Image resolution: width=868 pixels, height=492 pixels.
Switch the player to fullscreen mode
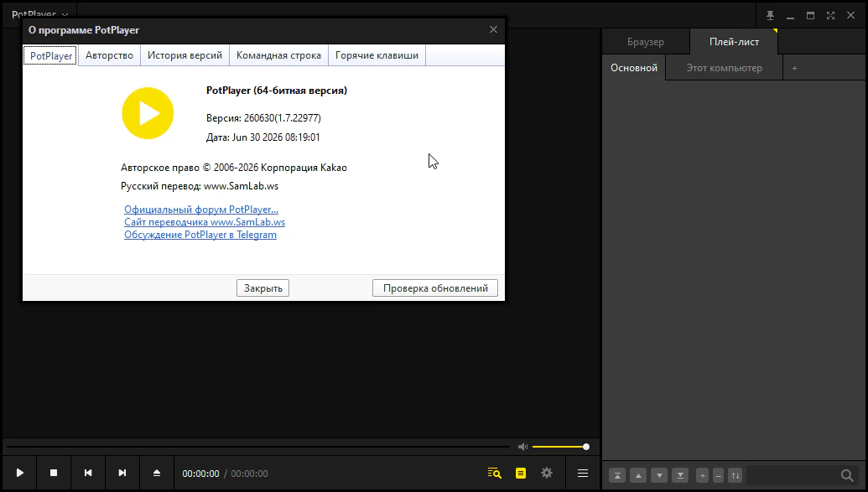point(830,15)
